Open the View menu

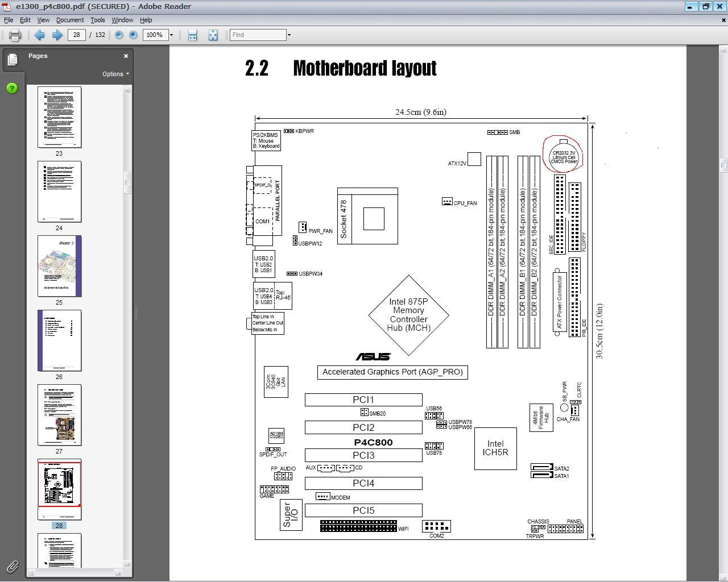(43, 20)
